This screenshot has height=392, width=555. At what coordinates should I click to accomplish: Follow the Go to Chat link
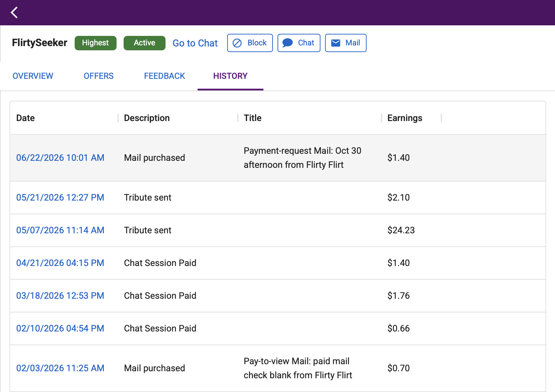point(195,43)
